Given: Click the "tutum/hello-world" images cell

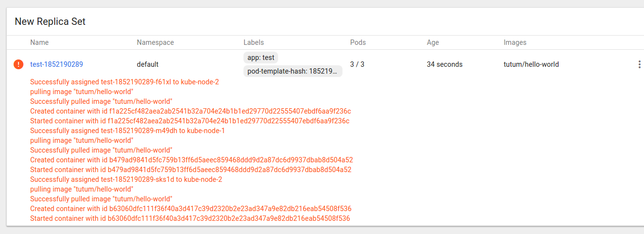Looking at the screenshot, I should pos(531,64).
